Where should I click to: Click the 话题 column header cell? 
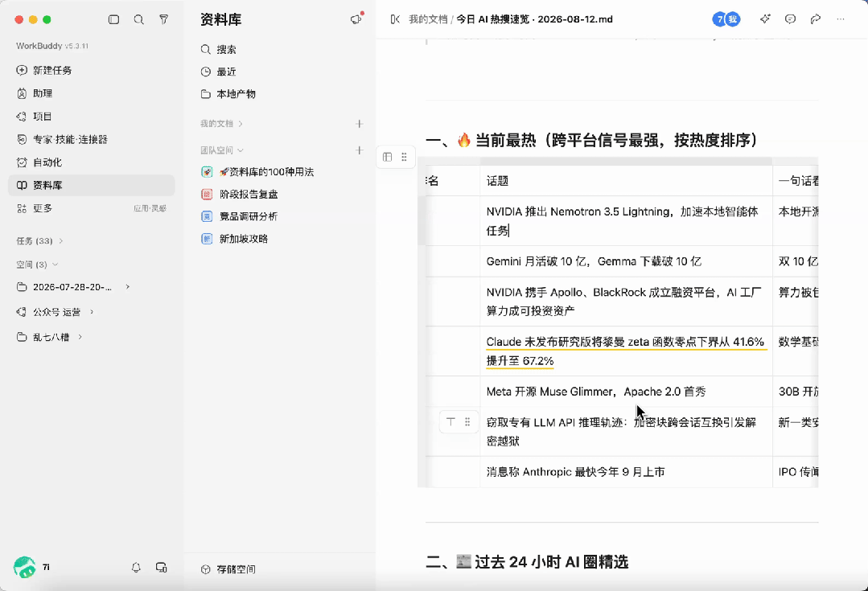(626, 181)
